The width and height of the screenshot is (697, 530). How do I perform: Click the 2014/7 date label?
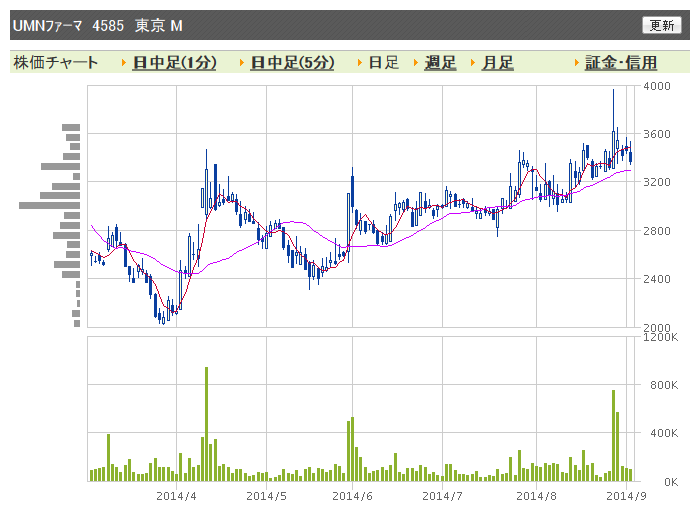[x=442, y=496]
